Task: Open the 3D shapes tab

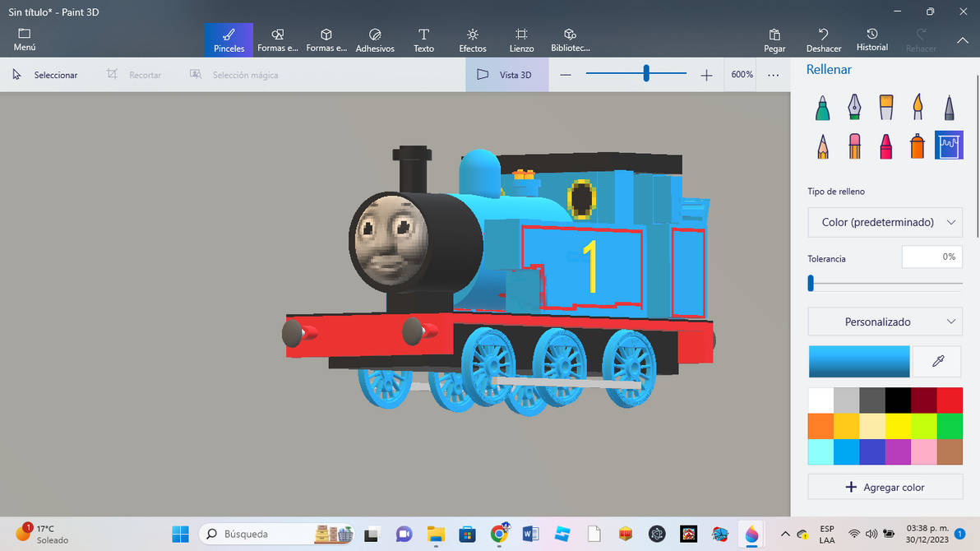Action: point(326,40)
